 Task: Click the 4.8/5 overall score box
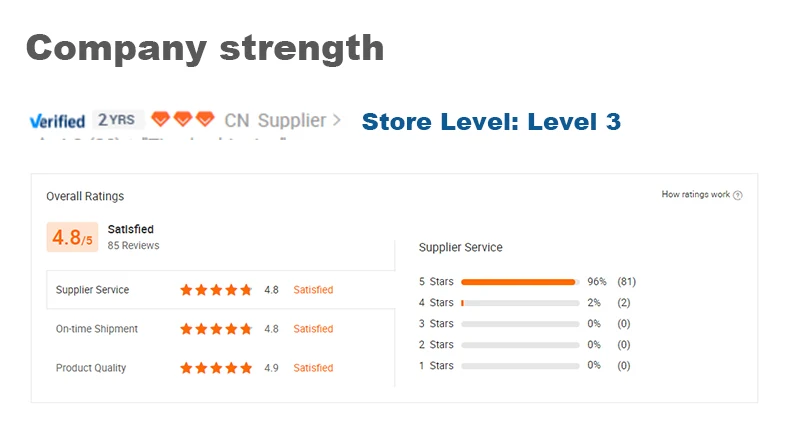(x=72, y=237)
